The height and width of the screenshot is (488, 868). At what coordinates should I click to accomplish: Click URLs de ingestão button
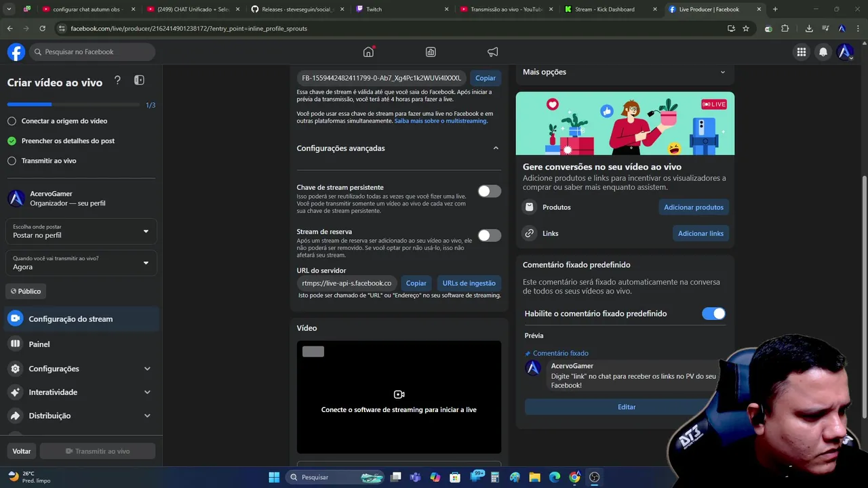coord(469,283)
